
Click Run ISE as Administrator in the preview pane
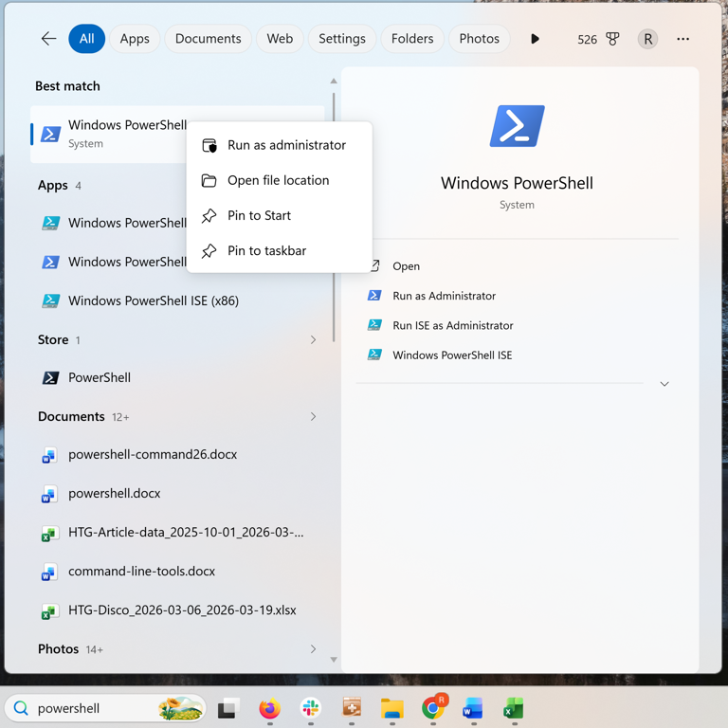tap(453, 326)
